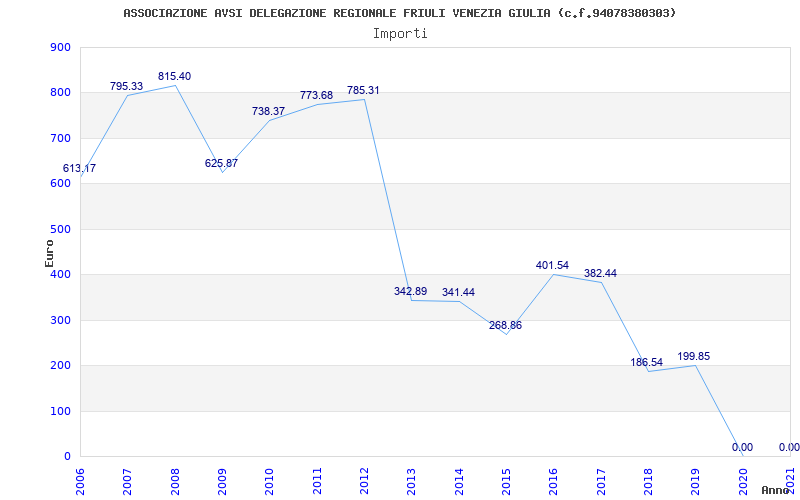Image resolution: width=800 pixels, height=500 pixels.
Task: Click the 2019 year label
Action: coord(695,480)
